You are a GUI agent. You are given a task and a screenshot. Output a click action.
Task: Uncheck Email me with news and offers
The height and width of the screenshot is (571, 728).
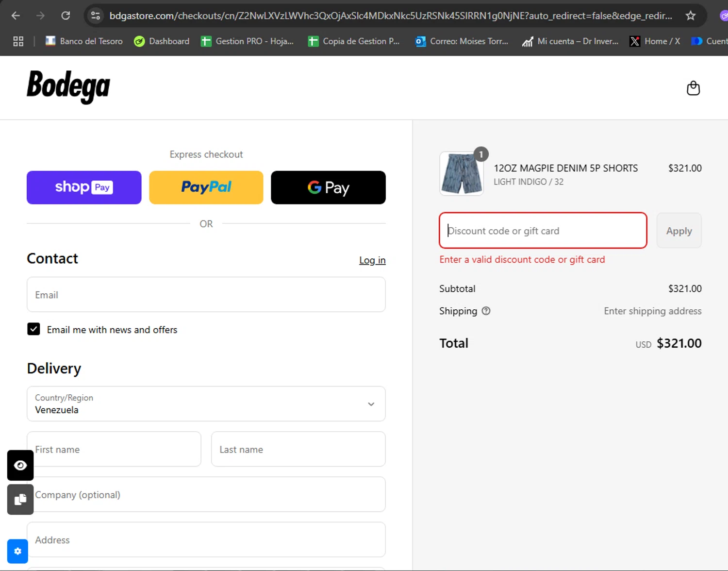click(33, 329)
